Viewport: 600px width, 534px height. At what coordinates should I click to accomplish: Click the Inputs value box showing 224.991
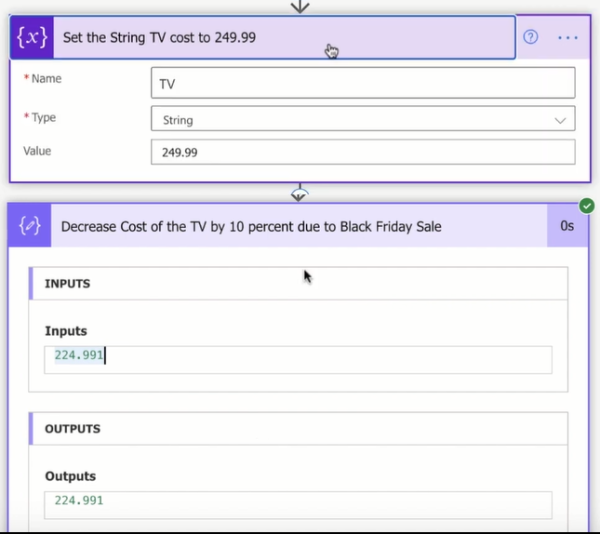[x=298, y=360]
